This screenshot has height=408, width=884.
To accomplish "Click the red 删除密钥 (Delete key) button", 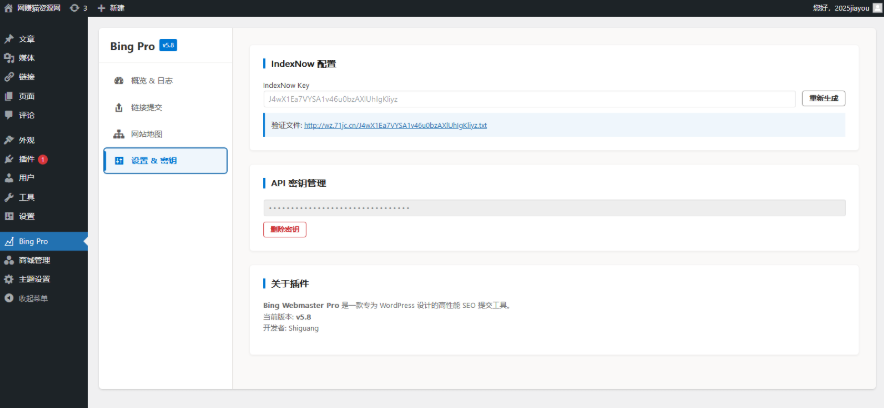I will (285, 229).
